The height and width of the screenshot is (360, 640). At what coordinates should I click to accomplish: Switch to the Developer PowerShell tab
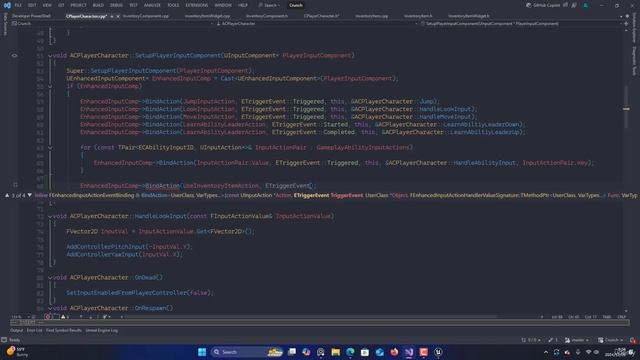(31, 16)
